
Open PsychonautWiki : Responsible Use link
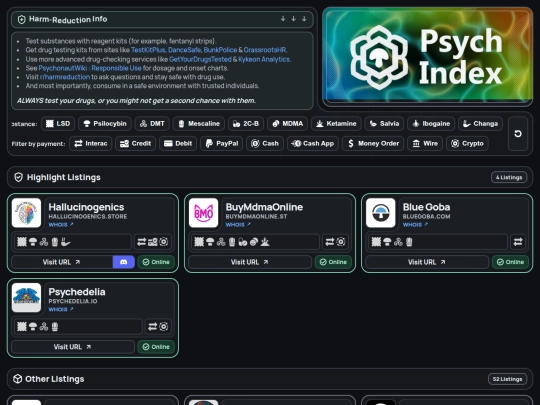tap(90, 68)
